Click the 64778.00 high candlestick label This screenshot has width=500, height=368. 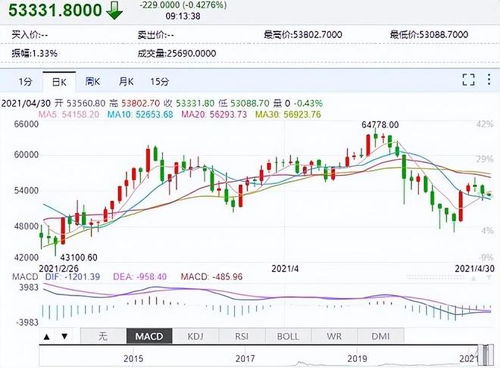coord(380,125)
